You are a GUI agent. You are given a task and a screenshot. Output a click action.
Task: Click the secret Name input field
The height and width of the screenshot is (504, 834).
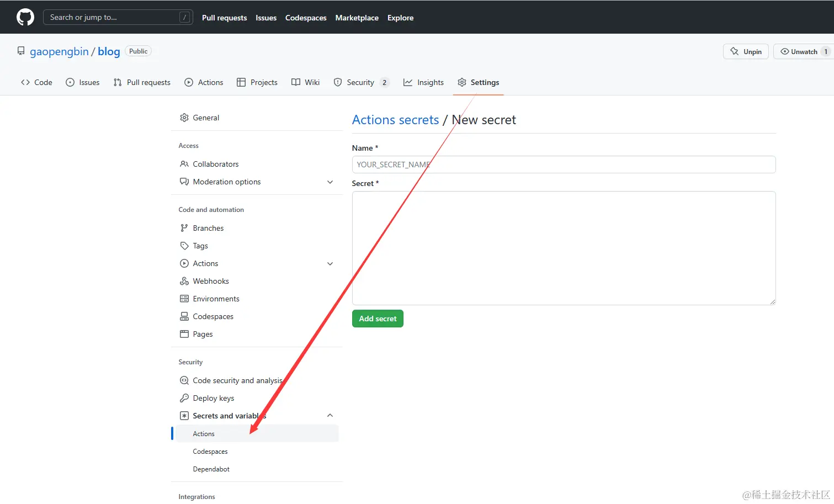564,165
